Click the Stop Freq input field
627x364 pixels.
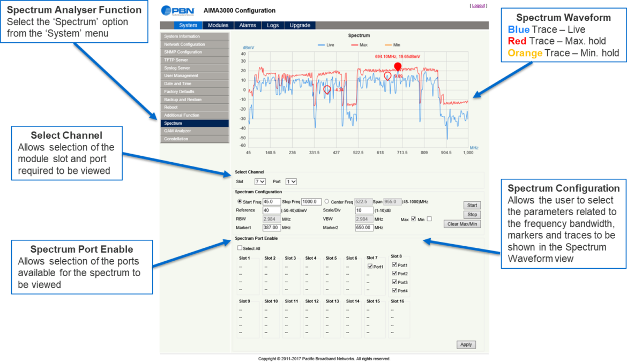[x=311, y=202]
